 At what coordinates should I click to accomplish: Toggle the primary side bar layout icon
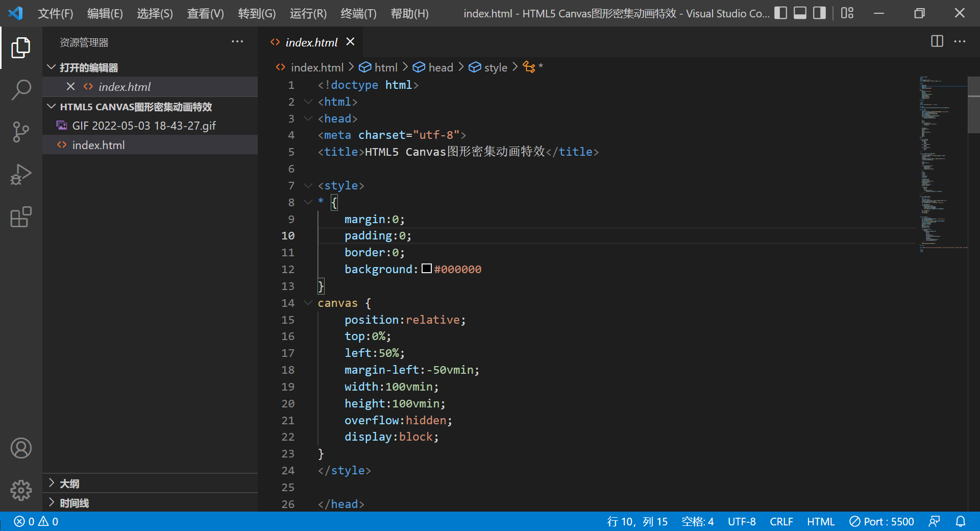click(780, 13)
